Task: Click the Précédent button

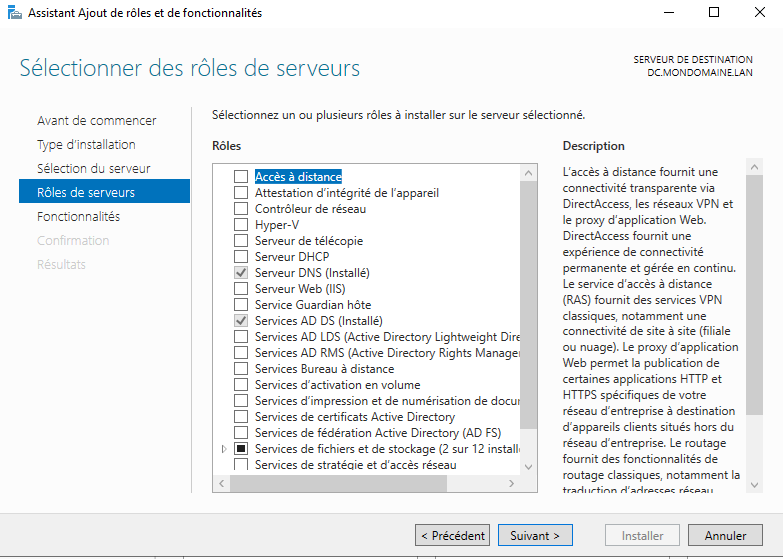Action: pyautogui.click(x=452, y=536)
